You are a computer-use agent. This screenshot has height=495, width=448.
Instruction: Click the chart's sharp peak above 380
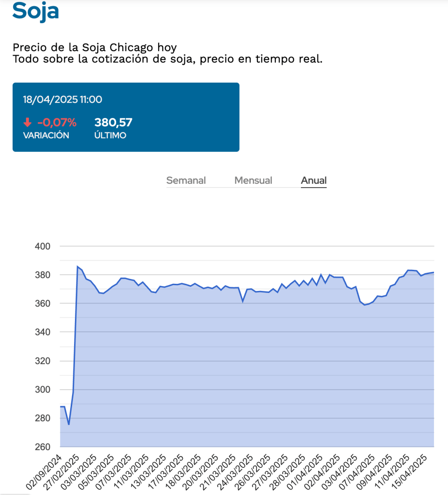78,267
